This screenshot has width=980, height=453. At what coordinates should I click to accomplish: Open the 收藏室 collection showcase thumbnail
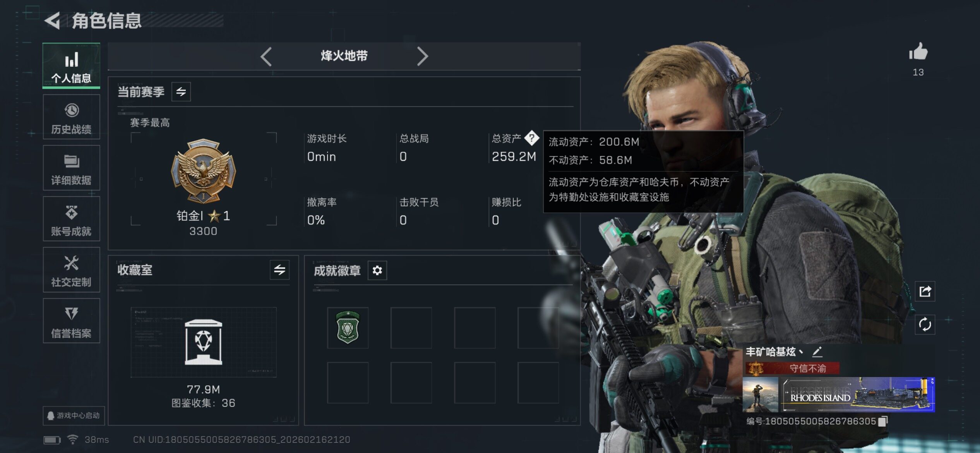coord(204,342)
